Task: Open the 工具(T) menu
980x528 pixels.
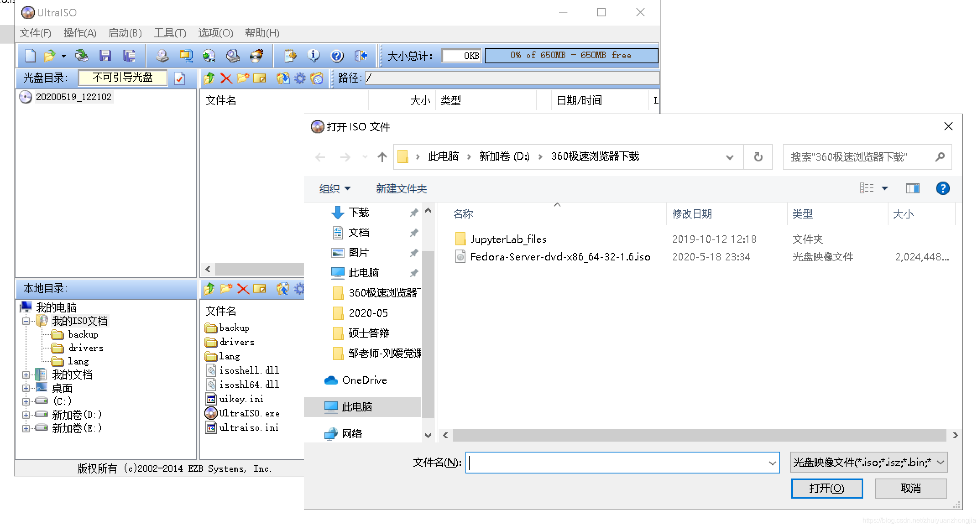Action: [170, 33]
